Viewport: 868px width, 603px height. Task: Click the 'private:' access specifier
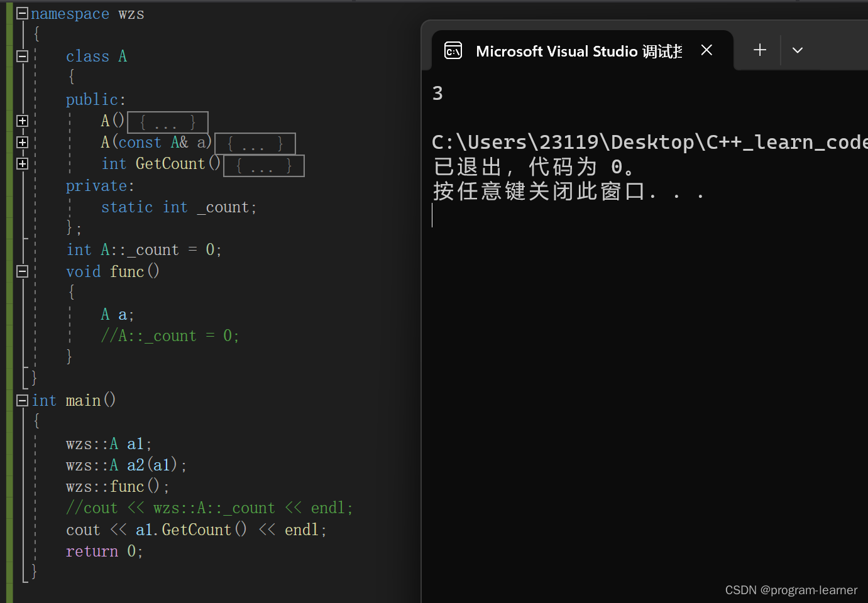[100, 186]
